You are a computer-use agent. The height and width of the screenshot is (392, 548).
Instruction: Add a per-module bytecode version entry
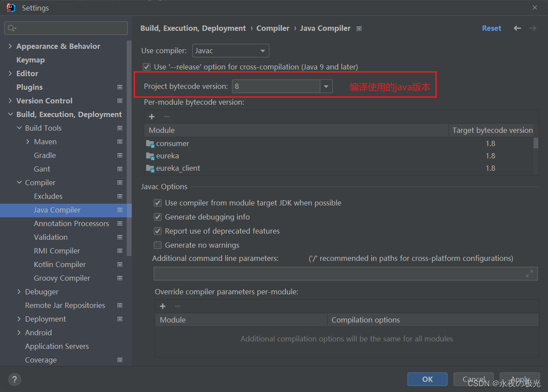point(152,117)
